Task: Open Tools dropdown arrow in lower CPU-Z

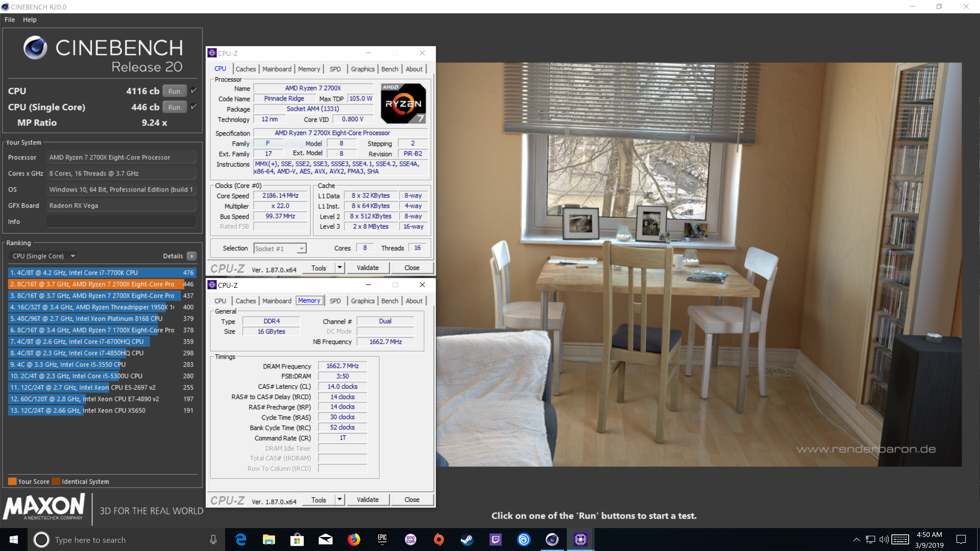Action: point(339,499)
